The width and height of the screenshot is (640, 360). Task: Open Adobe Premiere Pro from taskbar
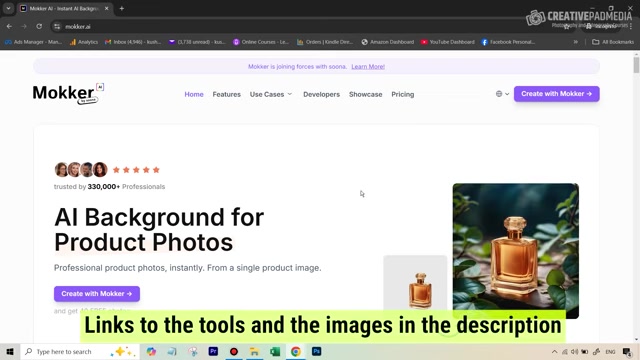(213, 351)
